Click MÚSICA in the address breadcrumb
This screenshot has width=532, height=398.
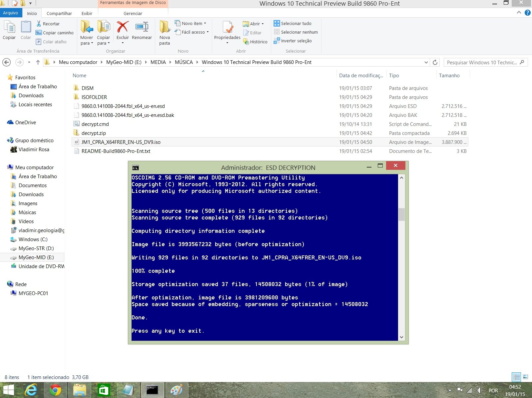(x=184, y=62)
